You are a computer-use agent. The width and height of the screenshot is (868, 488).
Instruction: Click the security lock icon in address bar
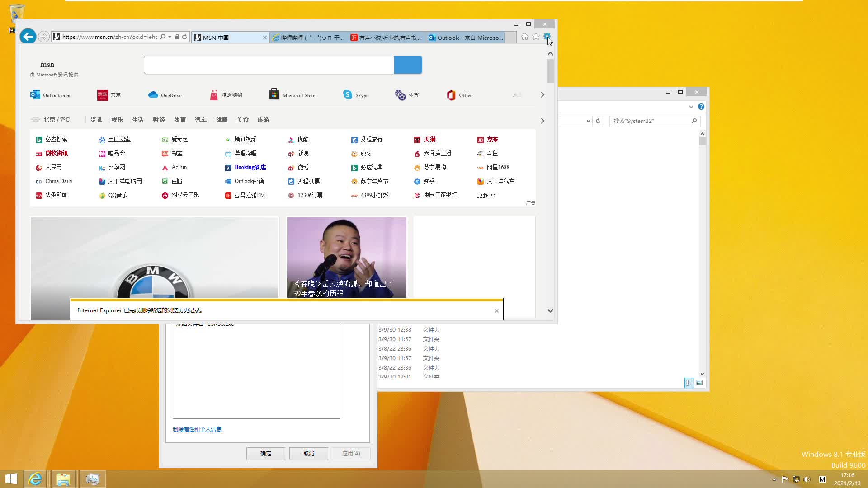click(177, 37)
